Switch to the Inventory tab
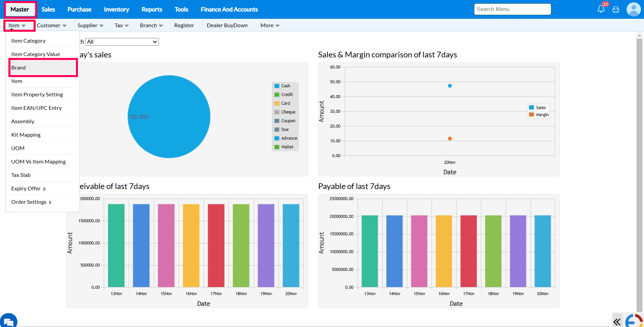This screenshot has width=644, height=327. coord(116,9)
